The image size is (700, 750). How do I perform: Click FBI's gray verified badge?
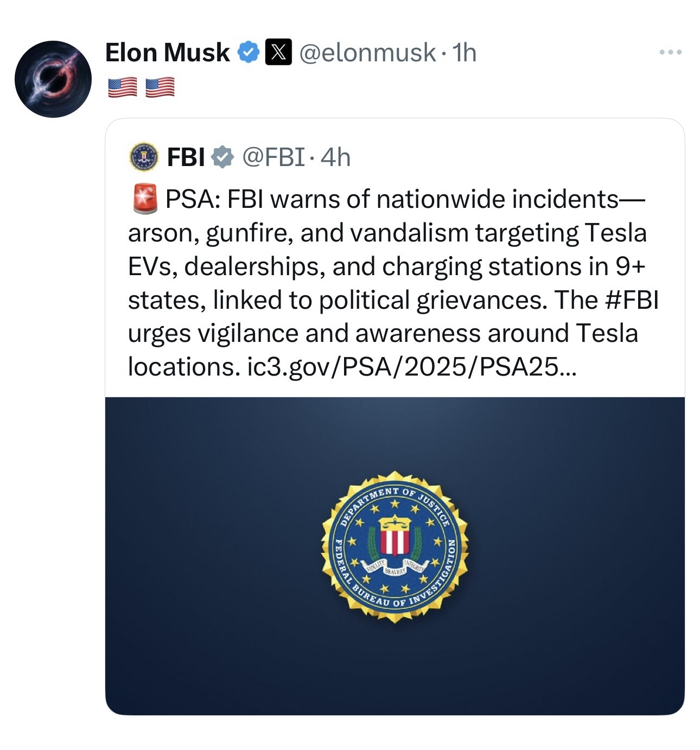click(x=222, y=157)
